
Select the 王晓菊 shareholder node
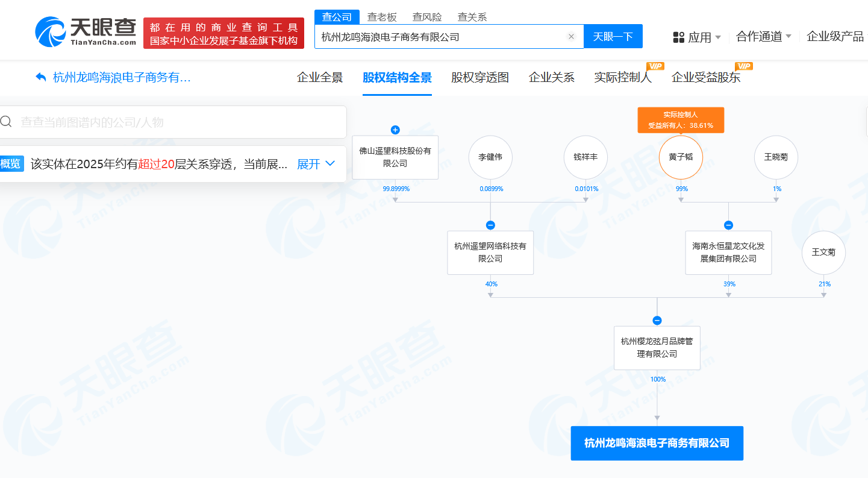(776, 157)
